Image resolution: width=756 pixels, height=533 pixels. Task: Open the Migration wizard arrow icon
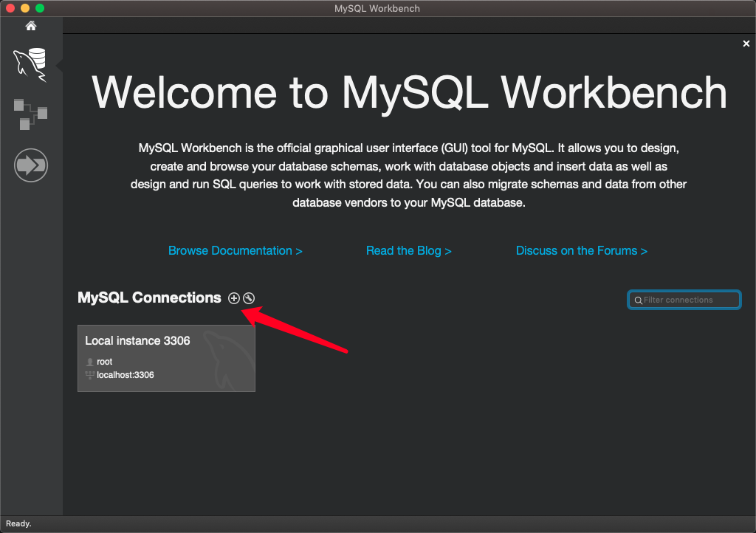click(31, 165)
